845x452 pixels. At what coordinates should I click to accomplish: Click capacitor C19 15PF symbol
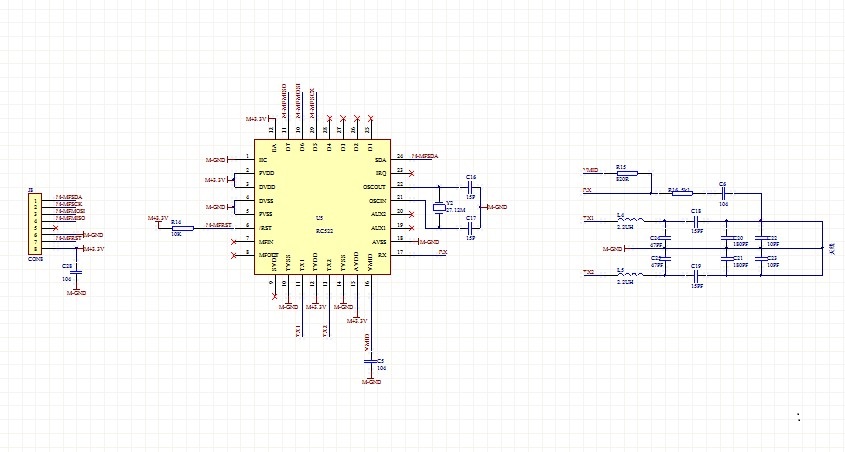[696, 275]
